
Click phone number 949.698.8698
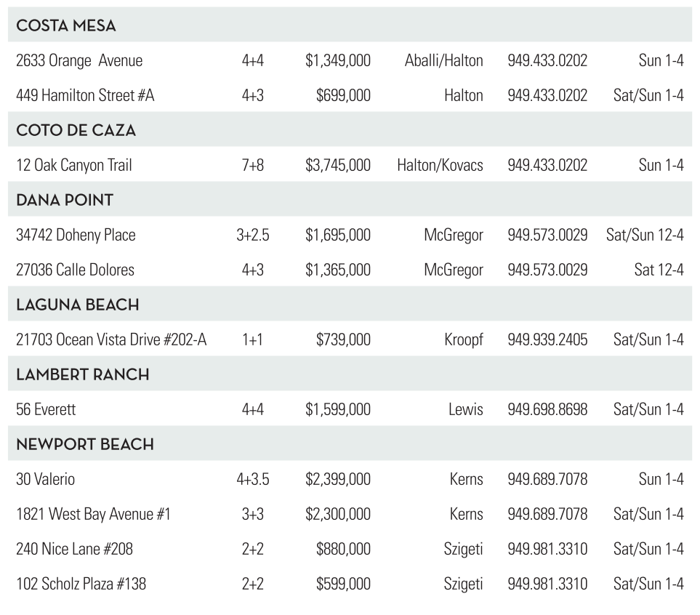pos(547,410)
